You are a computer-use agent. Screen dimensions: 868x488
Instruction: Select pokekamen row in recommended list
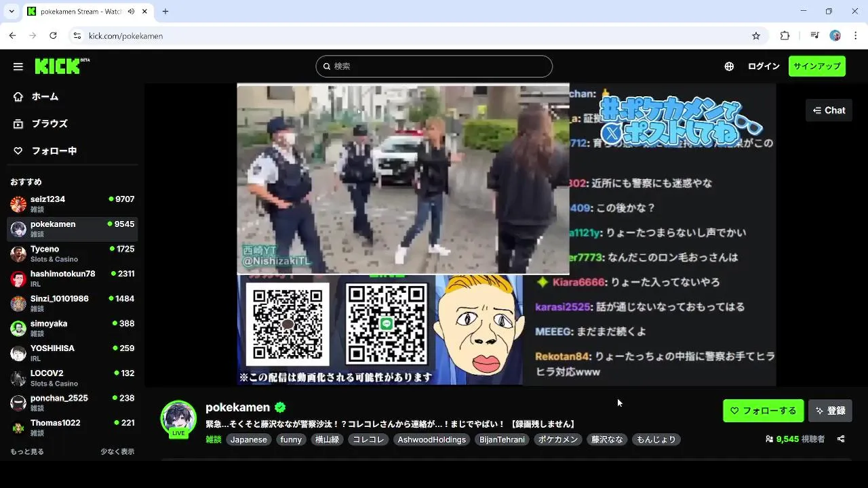72,229
